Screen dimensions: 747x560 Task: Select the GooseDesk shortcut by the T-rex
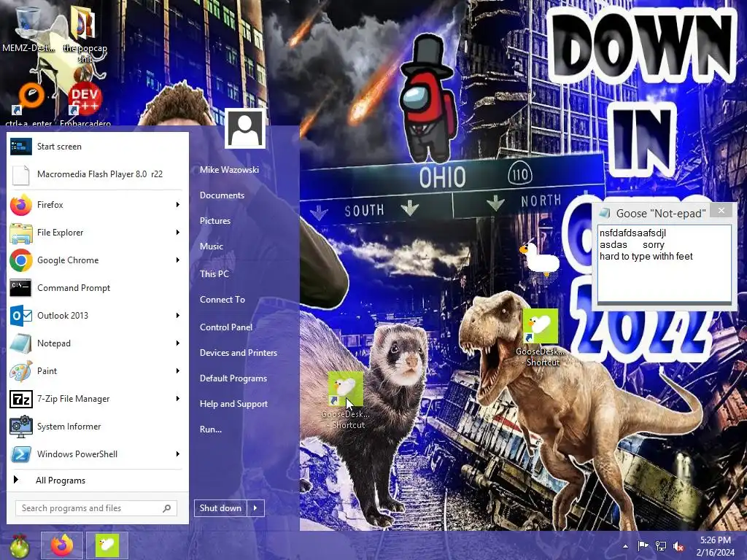pyautogui.click(x=541, y=337)
